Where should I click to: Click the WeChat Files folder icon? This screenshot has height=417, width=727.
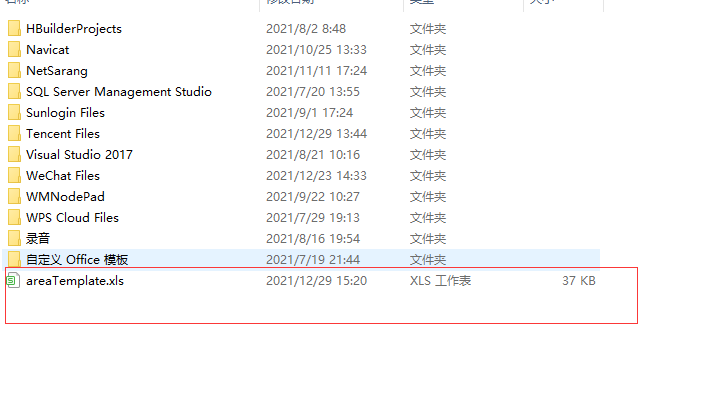14,175
